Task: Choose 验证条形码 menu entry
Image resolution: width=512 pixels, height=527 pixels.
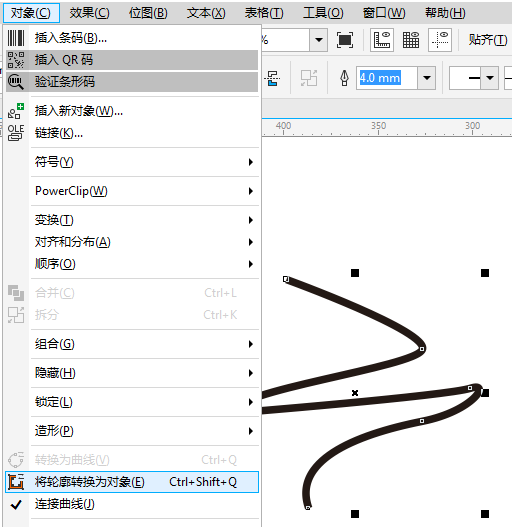Action: [132, 82]
